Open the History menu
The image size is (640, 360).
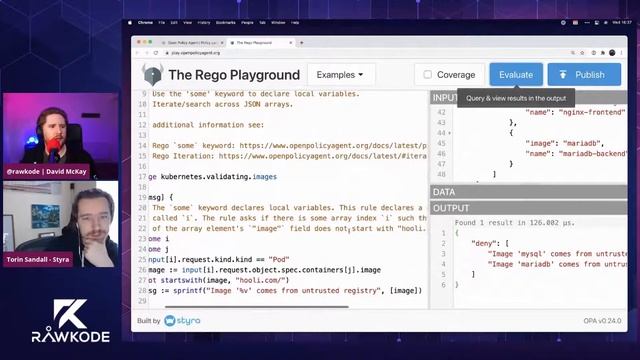tap(204, 23)
